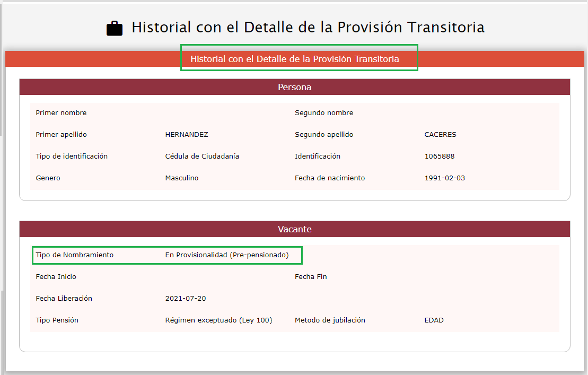
Task: Click En Provisionalidad (Pre-pensionado) value
Action: click(x=227, y=255)
